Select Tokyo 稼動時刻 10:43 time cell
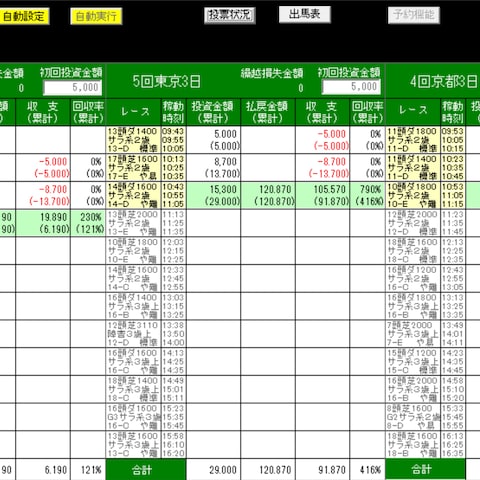Image resolution: width=480 pixels, height=480 pixels. coord(173,195)
